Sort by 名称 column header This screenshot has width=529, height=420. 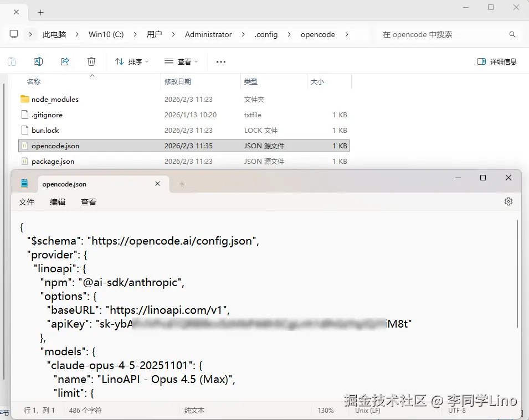[34, 81]
